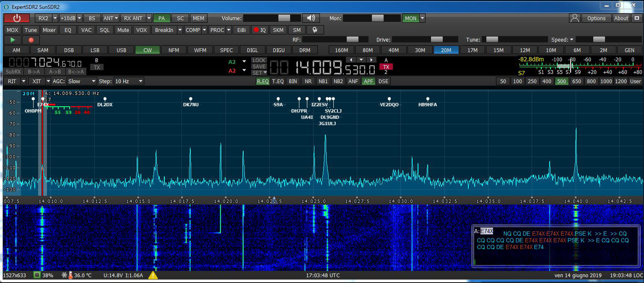Click the Tune button
Viewport: 644px width, 283px height.
[x=31, y=30]
